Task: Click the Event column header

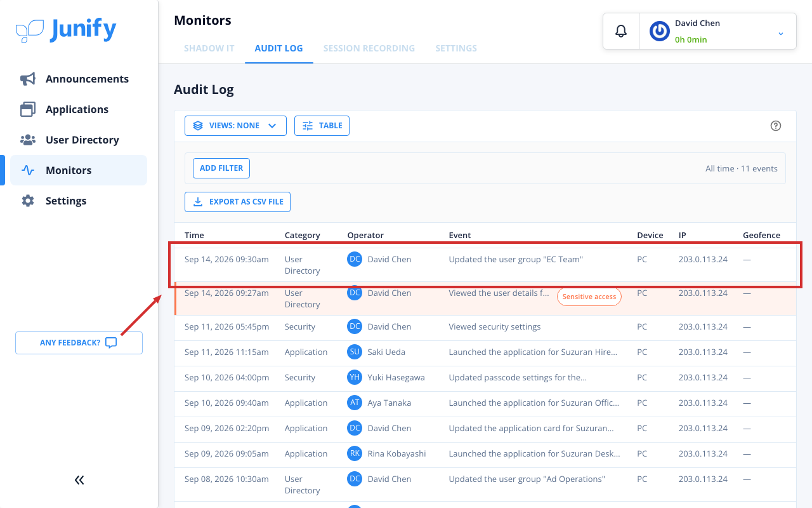Action: coord(460,235)
